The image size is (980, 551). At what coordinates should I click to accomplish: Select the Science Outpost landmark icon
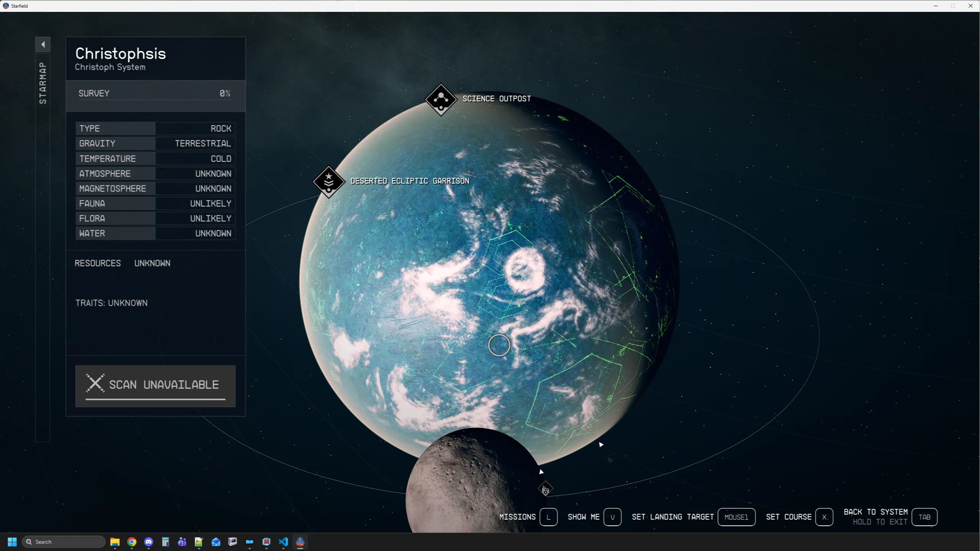441,99
